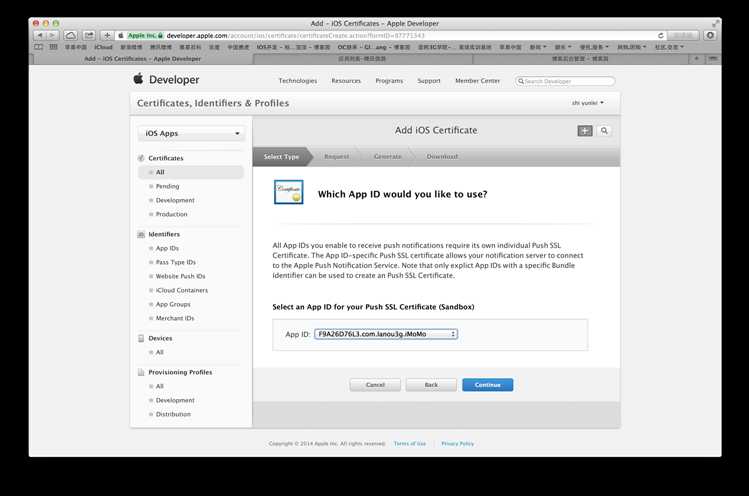Click the blue Continue button

click(x=488, y=385)
